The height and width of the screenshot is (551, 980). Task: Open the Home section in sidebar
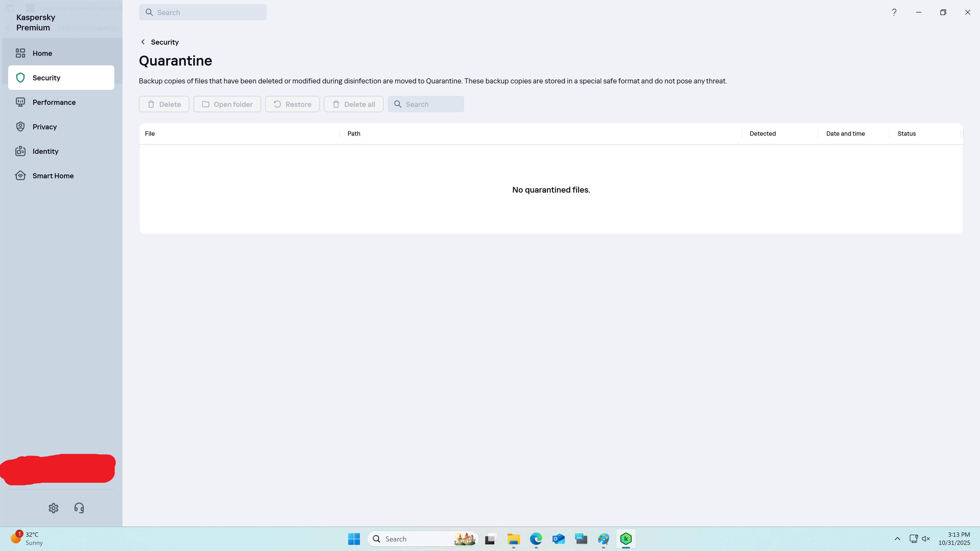point(61,53)
